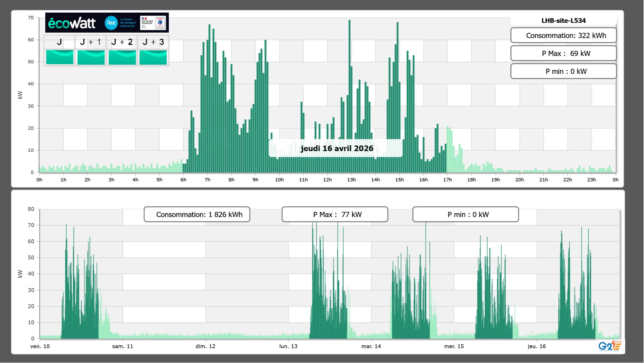644x363 pixels.
Task: Click the Rte circular logo
Action: [111, 23]
